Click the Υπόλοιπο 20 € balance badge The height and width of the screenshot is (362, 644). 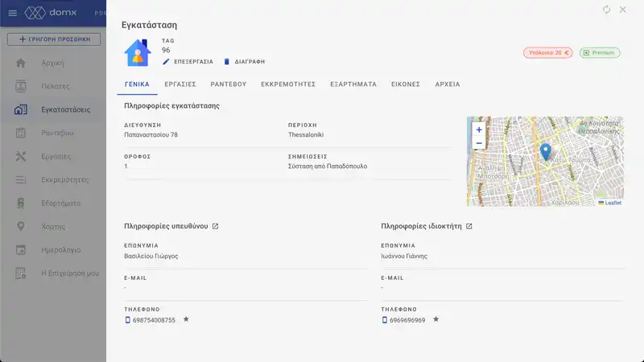tap(547, 53)
